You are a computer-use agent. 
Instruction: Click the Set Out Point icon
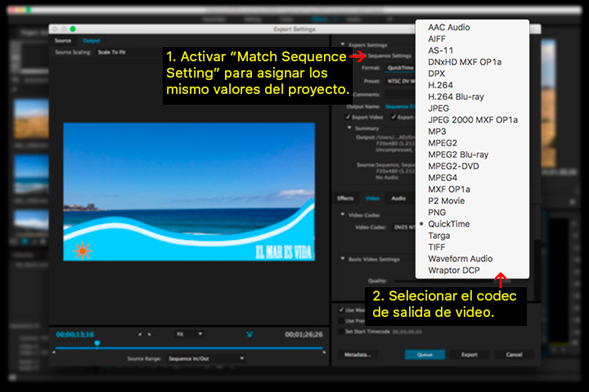coord(150,334)
